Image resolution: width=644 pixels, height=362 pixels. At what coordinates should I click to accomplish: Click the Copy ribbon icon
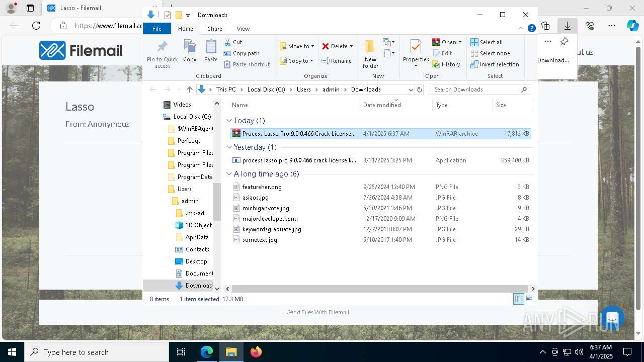coord(190,51)
